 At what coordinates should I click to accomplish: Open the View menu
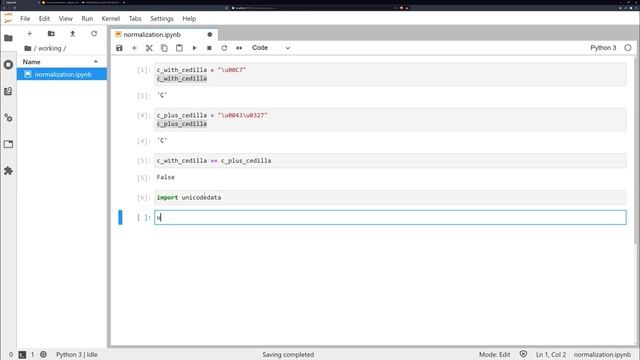click(65, 19)
